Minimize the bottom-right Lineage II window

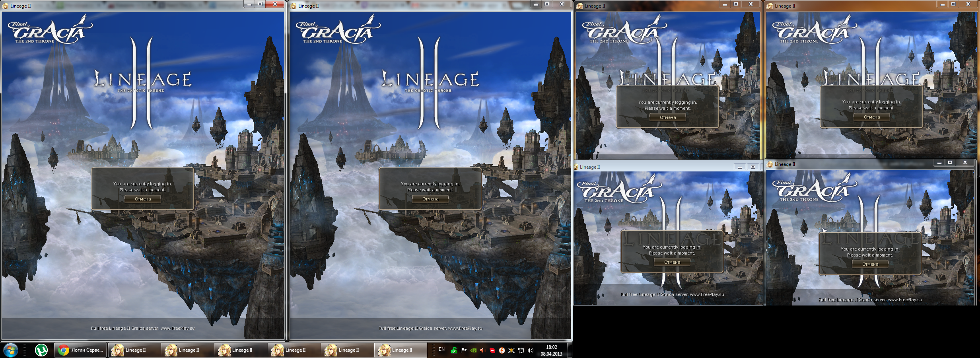pyautogui.click(x=939, y=163)
